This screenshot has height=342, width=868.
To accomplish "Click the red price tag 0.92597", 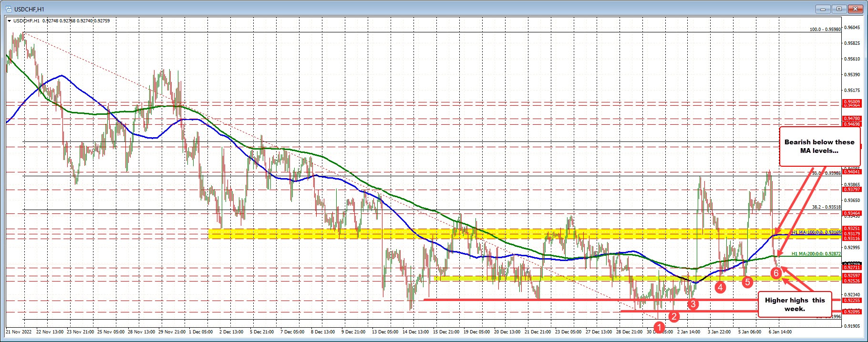I will 852,276.
